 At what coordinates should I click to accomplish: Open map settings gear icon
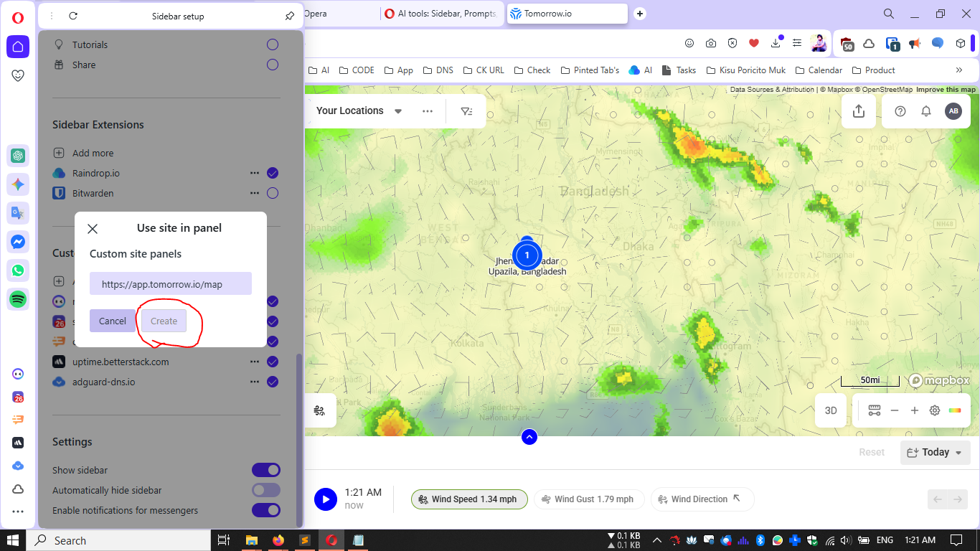[x=935, y=410]
